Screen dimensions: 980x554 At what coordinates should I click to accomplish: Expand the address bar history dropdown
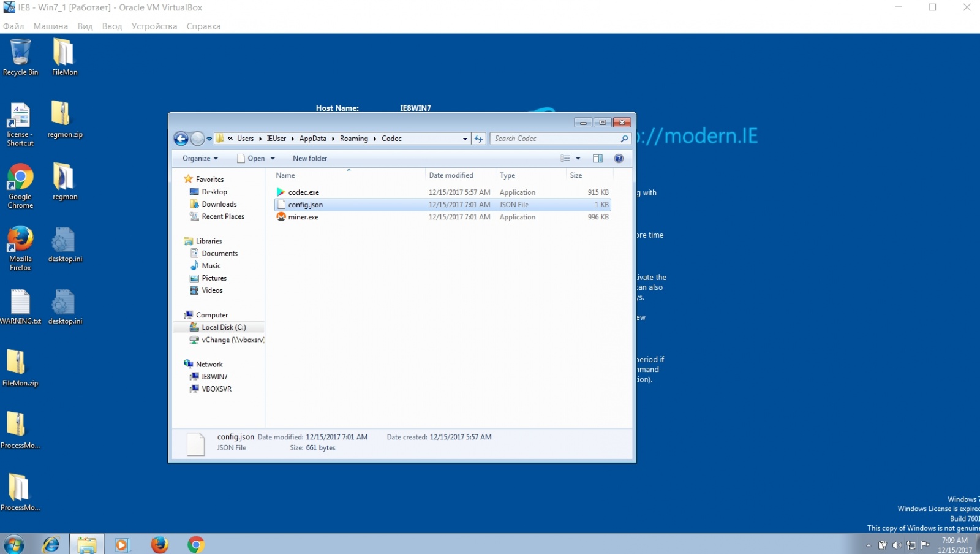pyautogui.click(x=465, y=138)
